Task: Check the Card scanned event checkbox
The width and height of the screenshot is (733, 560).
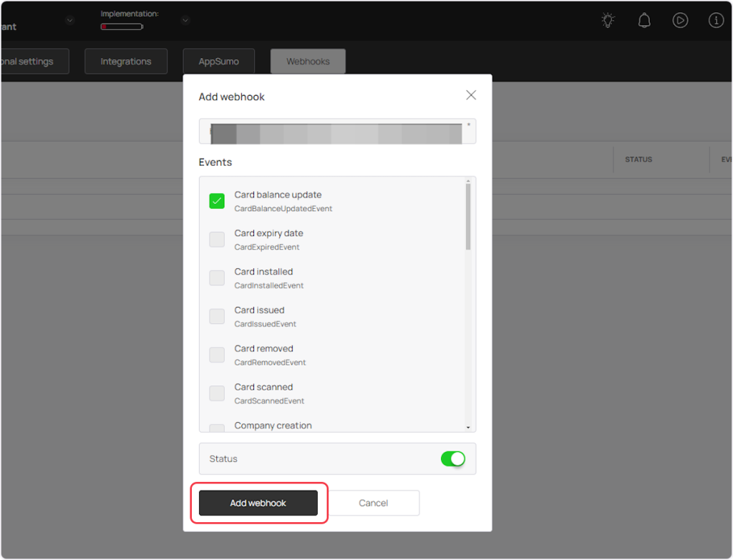Action: coord(217,393)
